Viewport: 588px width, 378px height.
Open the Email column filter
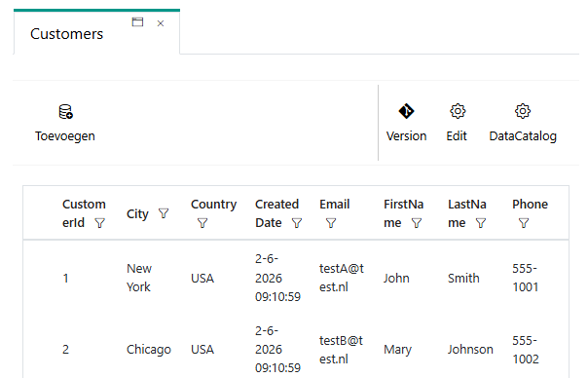click(331, 223)
